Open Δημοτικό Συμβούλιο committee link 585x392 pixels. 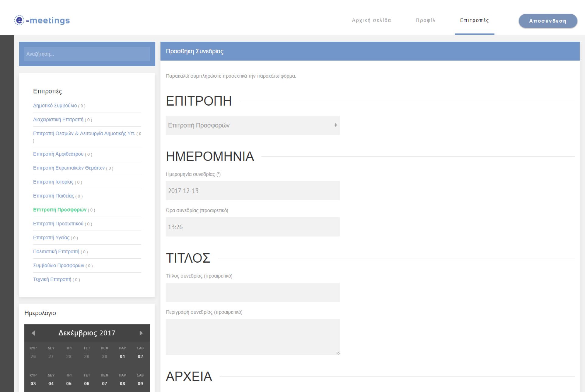pyautogui.click(x=55, y=106)
